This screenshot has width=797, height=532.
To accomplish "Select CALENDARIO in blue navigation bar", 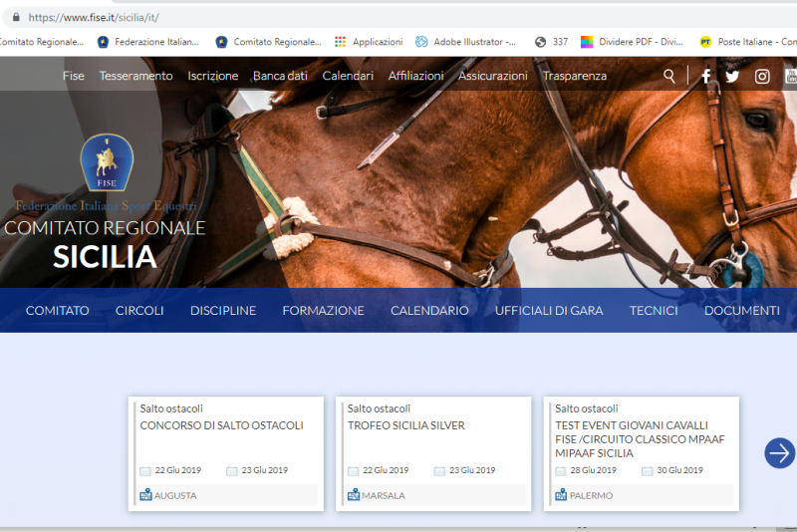I will click(429, 311).
